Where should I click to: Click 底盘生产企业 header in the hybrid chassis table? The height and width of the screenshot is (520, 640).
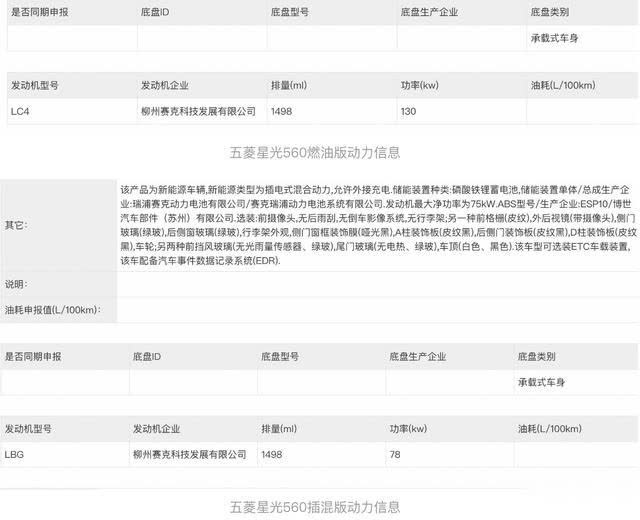[x=418, y=357]
